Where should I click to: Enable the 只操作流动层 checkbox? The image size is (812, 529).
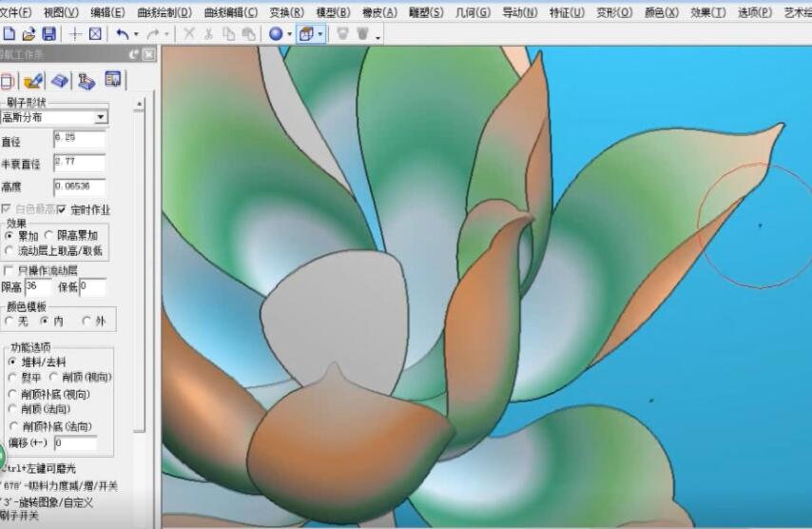[x=10, y=270]
